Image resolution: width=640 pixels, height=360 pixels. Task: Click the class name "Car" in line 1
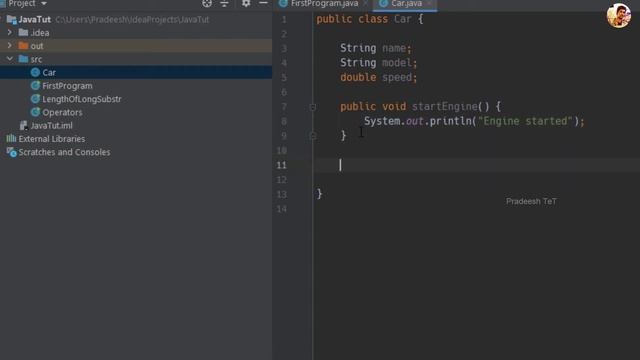[402, 19]
